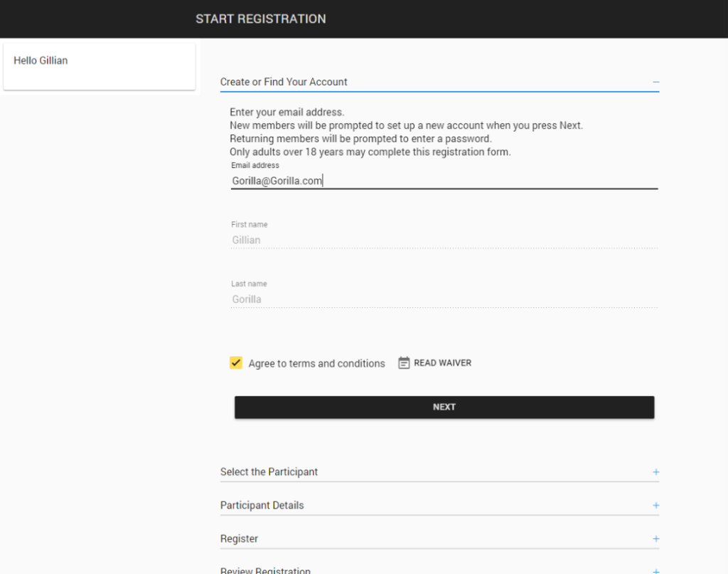
Task: Click the minus icon beside Create or Find Your Account
Action: click(x=655, y=83)
